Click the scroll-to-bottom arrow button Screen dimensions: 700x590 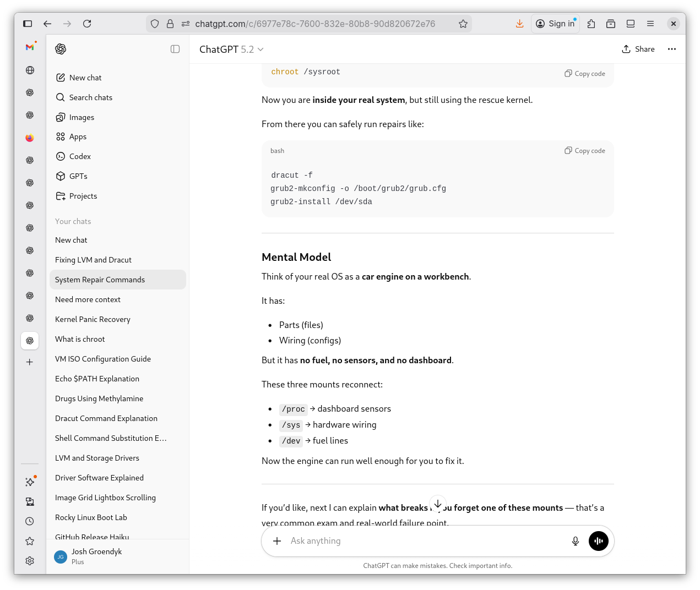437,504
